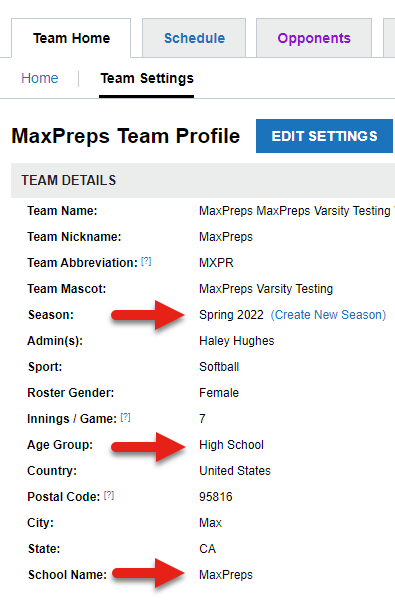Click the EDIT SETTINGS button
This screenshot has height=602, width=395.
pyautogui.click(x=324, y=136)
